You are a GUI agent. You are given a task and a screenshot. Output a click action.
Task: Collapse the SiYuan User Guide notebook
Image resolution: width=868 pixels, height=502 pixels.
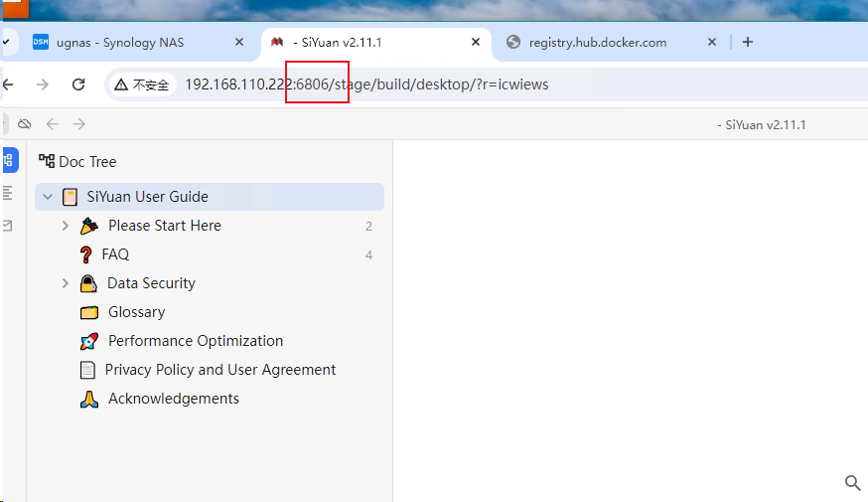(x=48, y=197)
